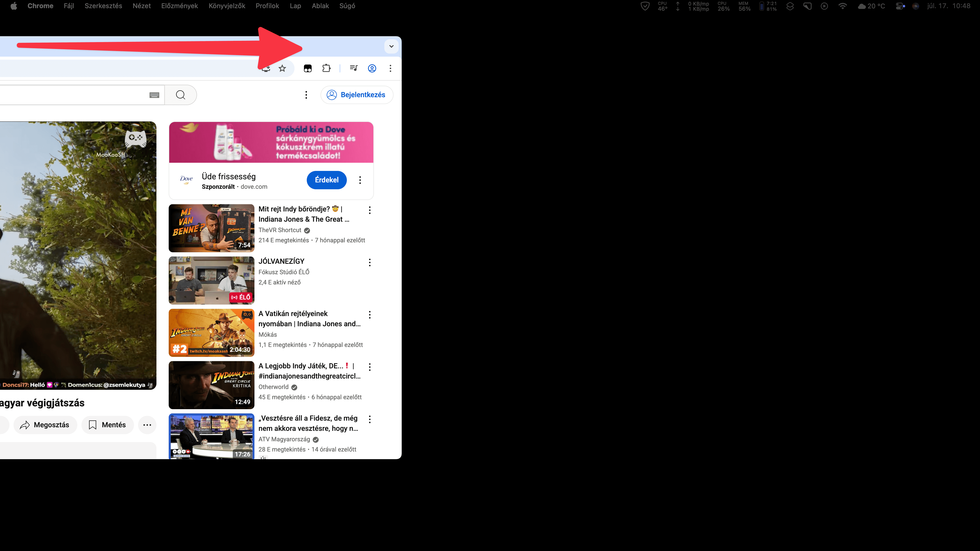Open the 20 °C weather widget

click(872, 6)
